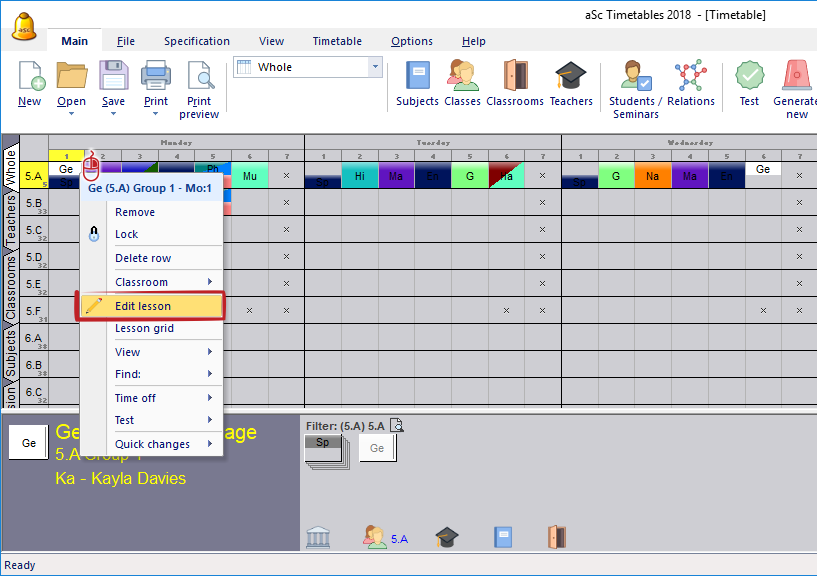Open the Relations icon in the toolbar
This screenshot has width=817, height=576.
pos(691,84)
